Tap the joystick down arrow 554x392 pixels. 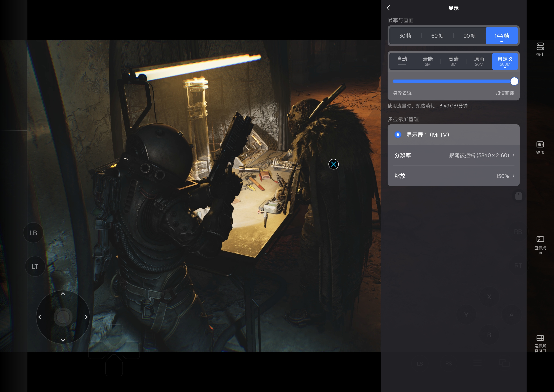pyautogui.click(x=63, y=340)
